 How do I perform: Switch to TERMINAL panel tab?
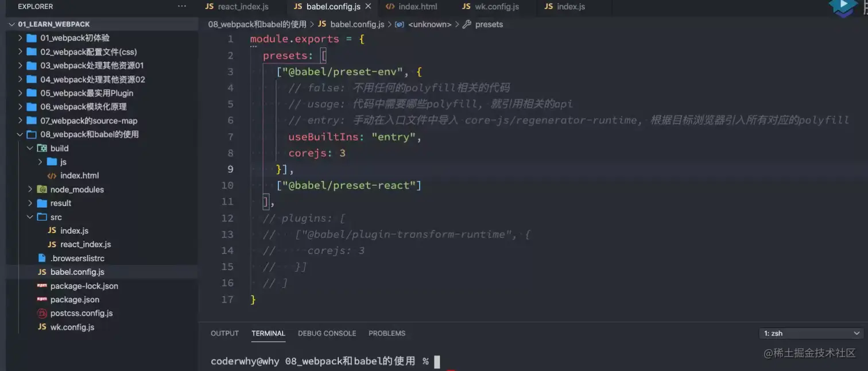tap(268, 333)
